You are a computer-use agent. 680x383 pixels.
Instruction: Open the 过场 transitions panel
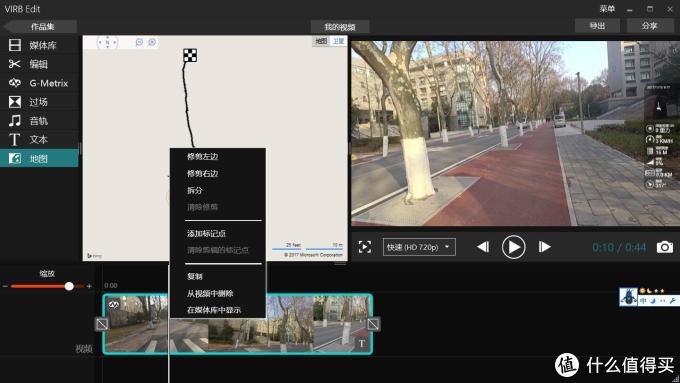39,102
